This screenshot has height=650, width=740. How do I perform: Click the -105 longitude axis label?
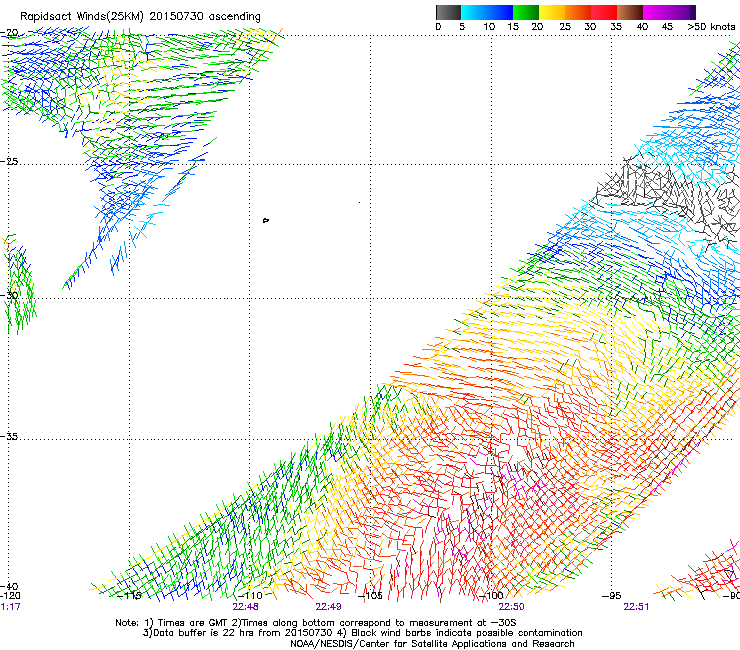[x=370, y=596]
